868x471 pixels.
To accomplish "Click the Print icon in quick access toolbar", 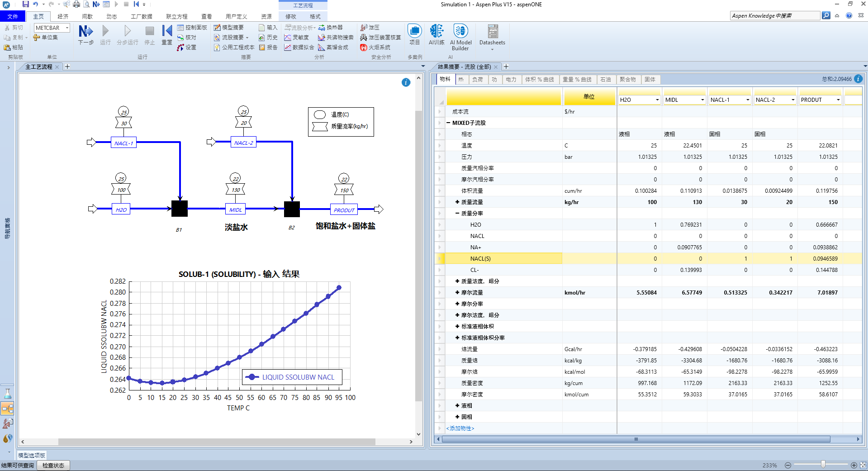I will (76, 4).
